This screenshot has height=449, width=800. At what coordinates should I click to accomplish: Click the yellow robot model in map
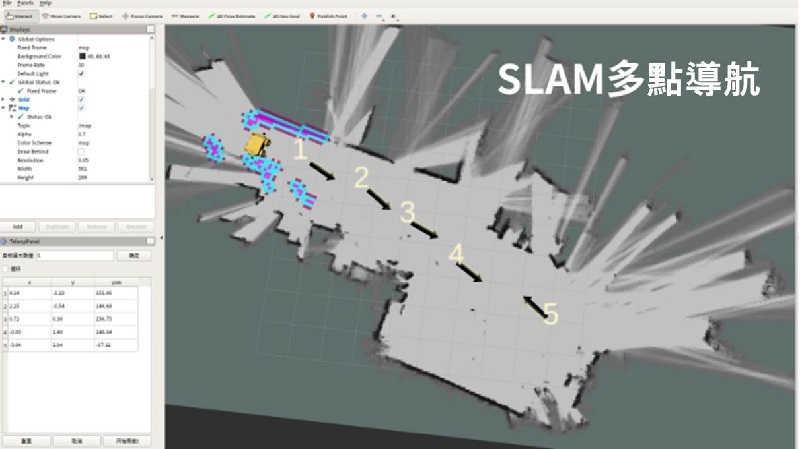tap(256, 144)
